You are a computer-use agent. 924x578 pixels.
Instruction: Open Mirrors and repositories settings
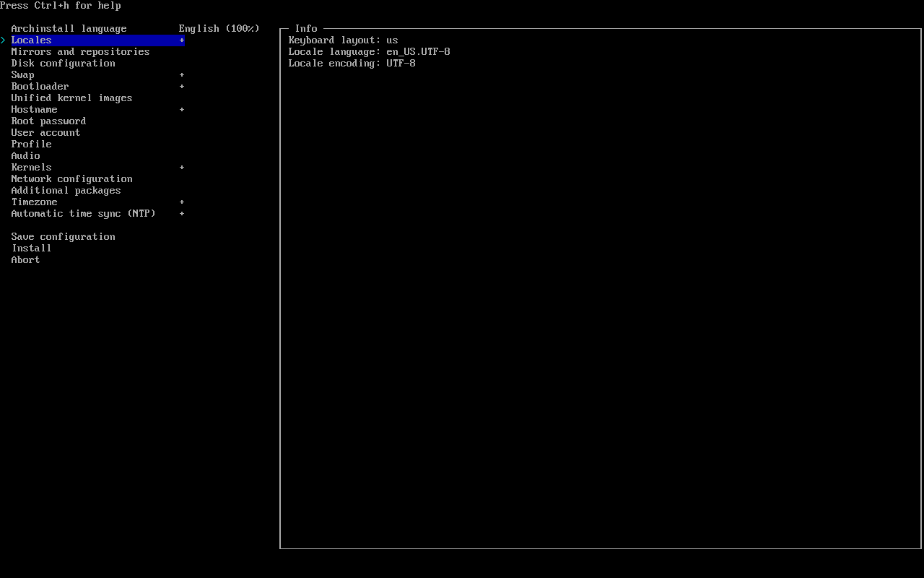(80, 52)
